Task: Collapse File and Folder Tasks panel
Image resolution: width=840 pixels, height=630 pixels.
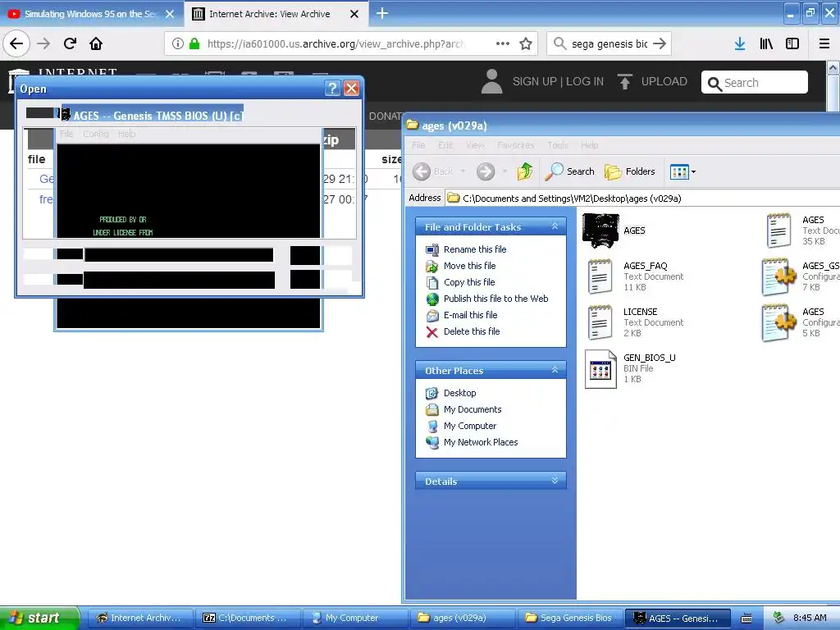Action: tap(555, 226)
